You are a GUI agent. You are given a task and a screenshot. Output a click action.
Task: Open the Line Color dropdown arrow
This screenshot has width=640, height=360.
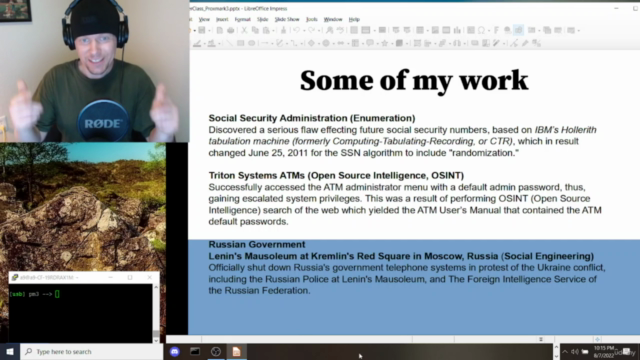(x=204, y=44)
